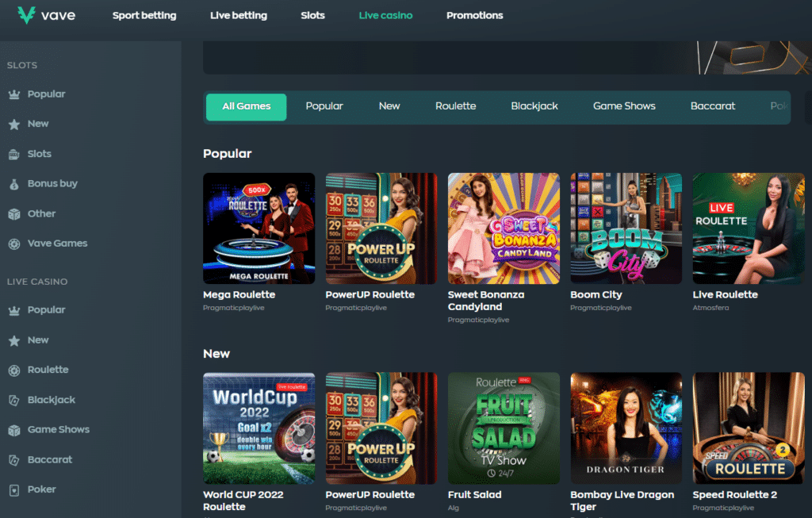
Task: Open New under the Slots sidebar section
Action: tap(38, 124)
